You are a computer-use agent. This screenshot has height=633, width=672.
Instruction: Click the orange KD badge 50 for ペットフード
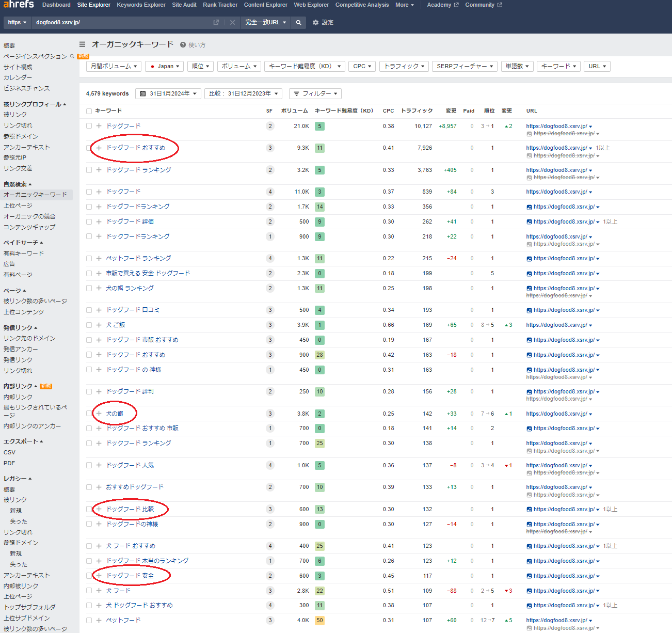click(x=319, y=620)
